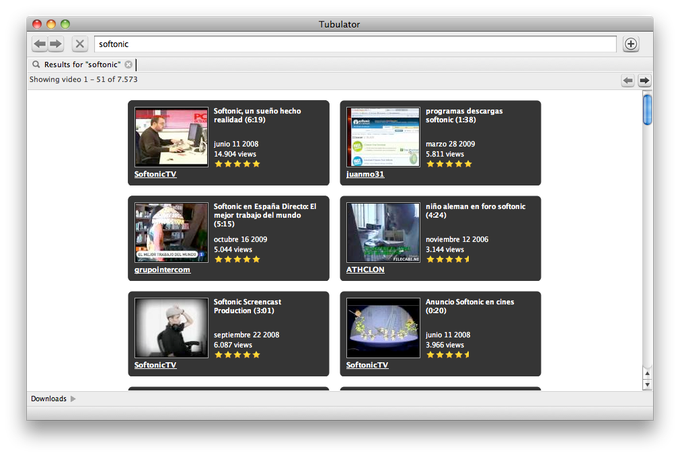Click date 'septiembre 22 2008'

coord(246,335)
